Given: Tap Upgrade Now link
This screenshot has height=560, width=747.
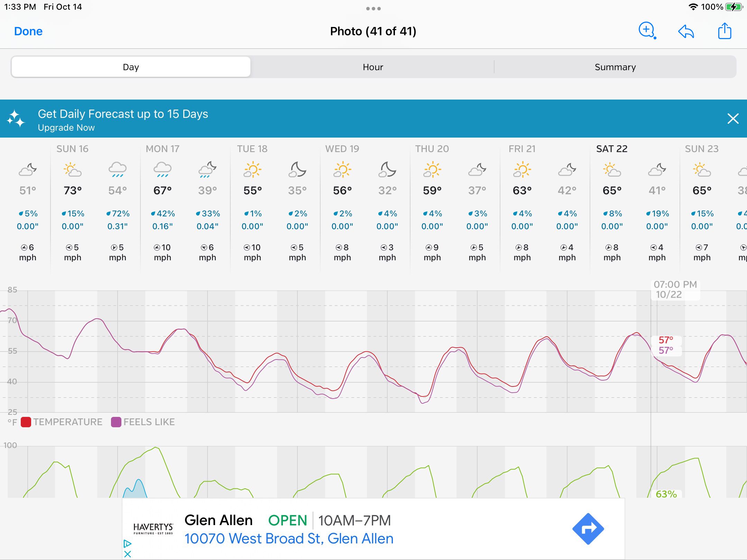Looking at the screenshot, I should [x=66, y=128].
